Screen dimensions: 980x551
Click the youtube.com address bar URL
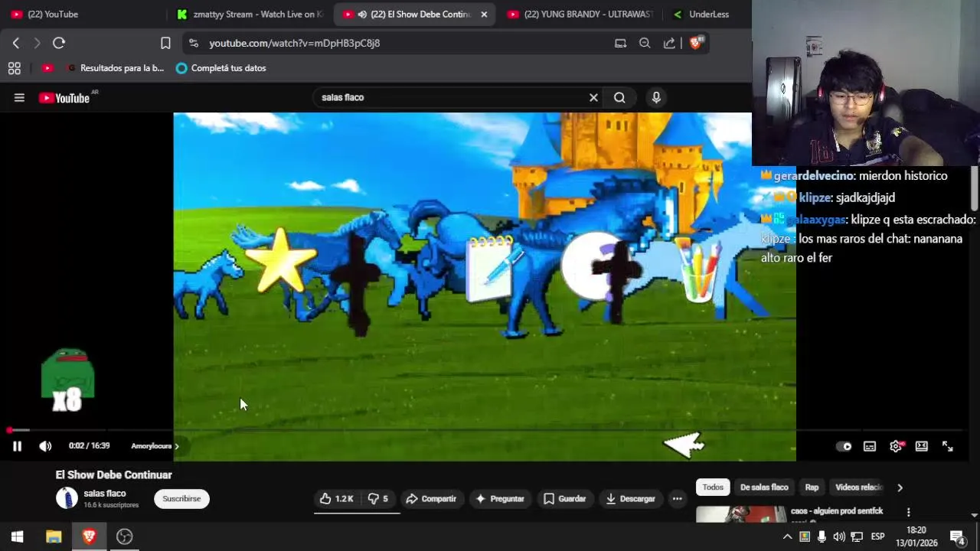295,43
